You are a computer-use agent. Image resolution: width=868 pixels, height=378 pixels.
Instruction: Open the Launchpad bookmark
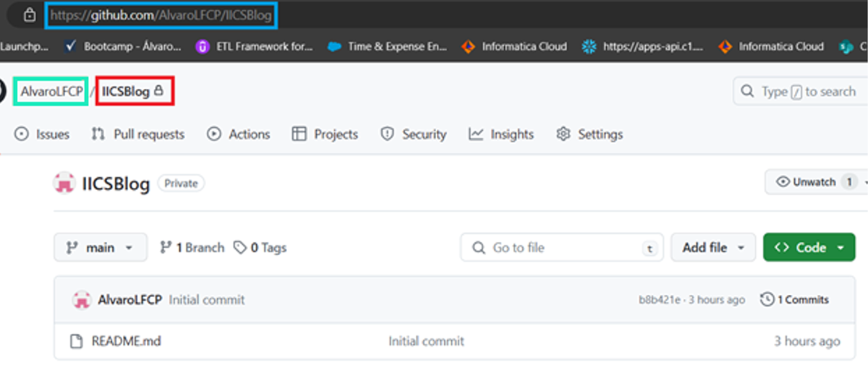click(24, 46)
